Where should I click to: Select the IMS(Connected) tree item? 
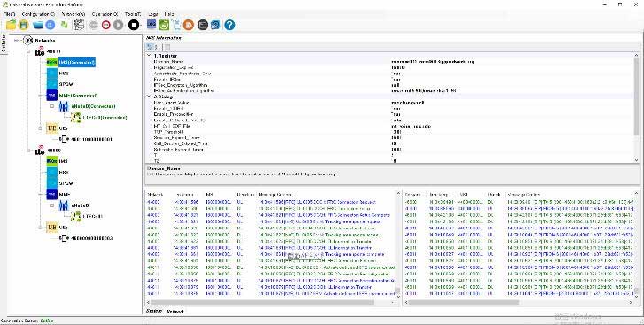pos(77,62)
